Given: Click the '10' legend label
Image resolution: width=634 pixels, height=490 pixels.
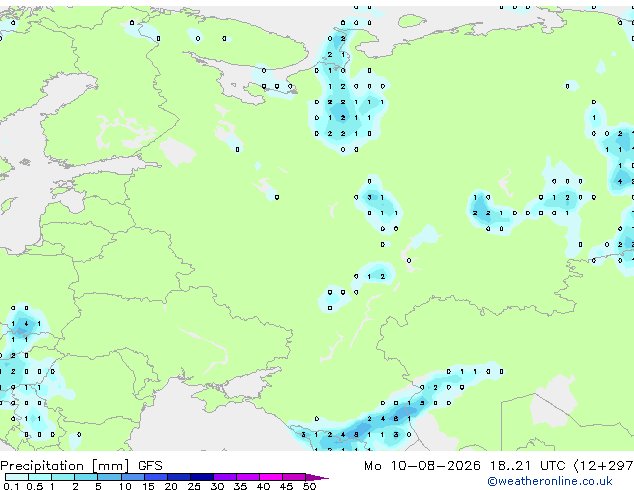Looking at the screenshot, I should 125,486.
